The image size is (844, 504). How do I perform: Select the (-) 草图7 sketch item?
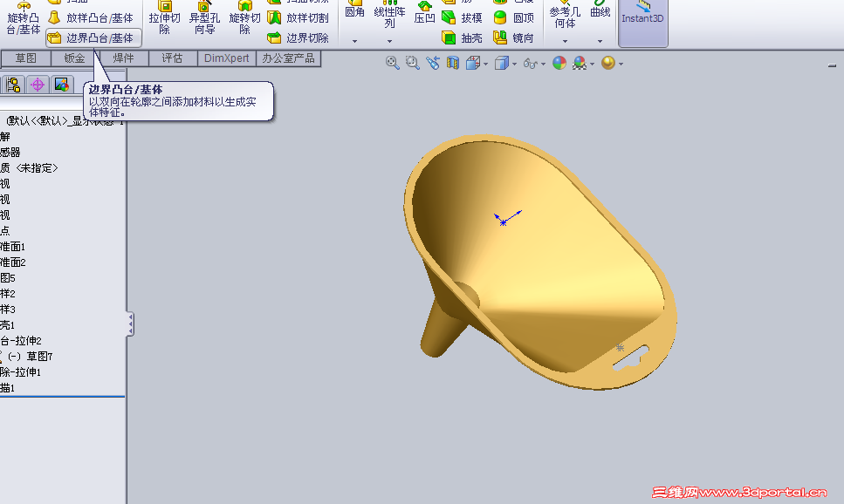click(x=31, y=356)
